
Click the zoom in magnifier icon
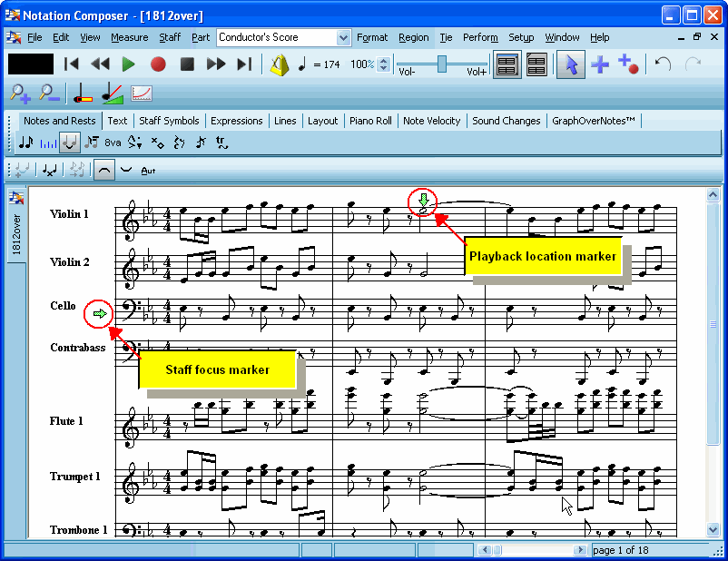coord(19,93)
